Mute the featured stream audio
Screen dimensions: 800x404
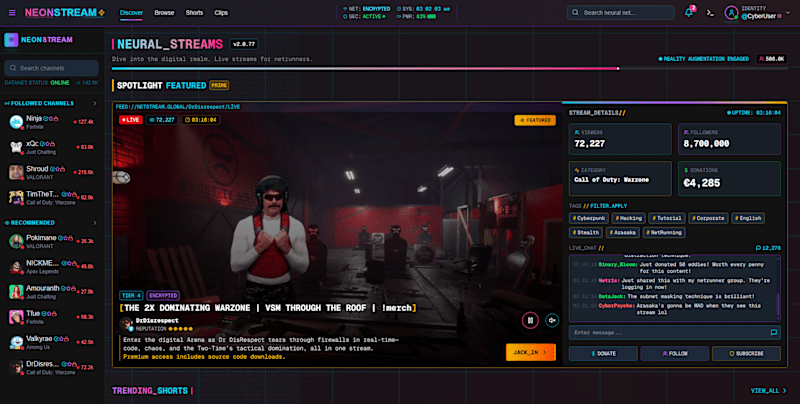point(552,320)
